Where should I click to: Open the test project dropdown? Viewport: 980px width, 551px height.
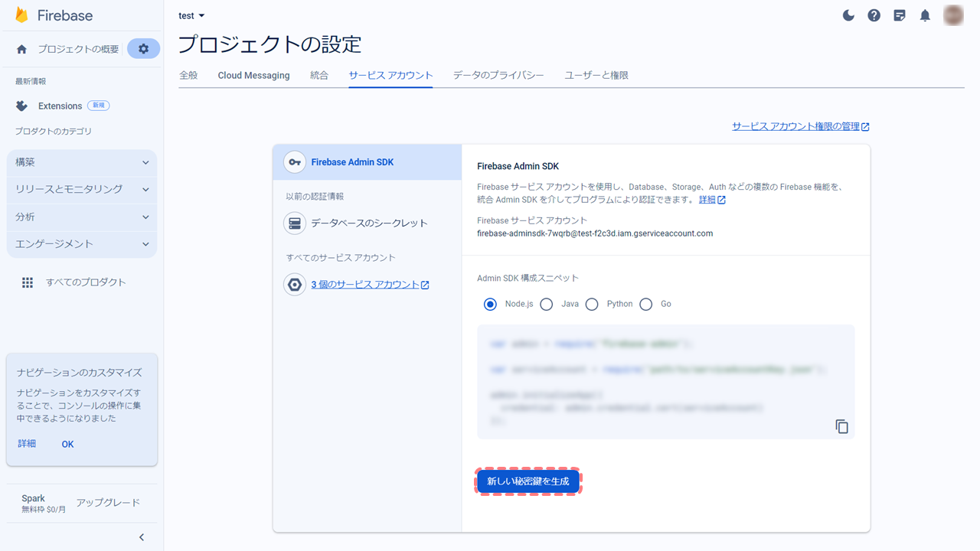(191, 15)
